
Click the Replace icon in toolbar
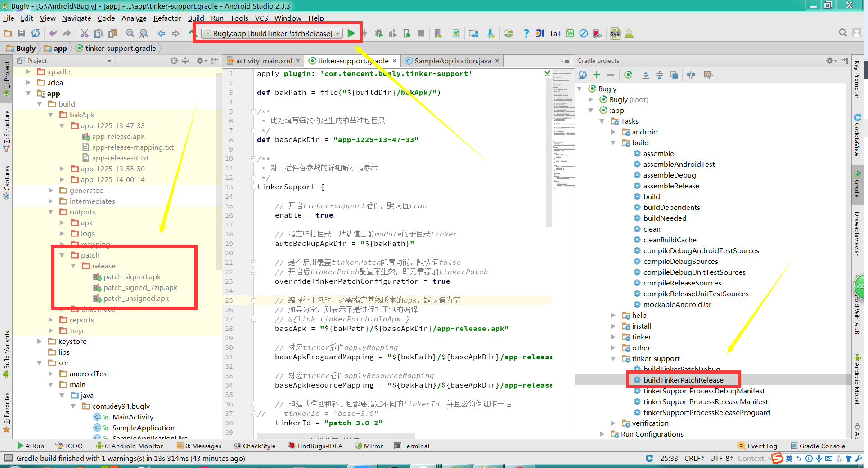coord(144,33)
